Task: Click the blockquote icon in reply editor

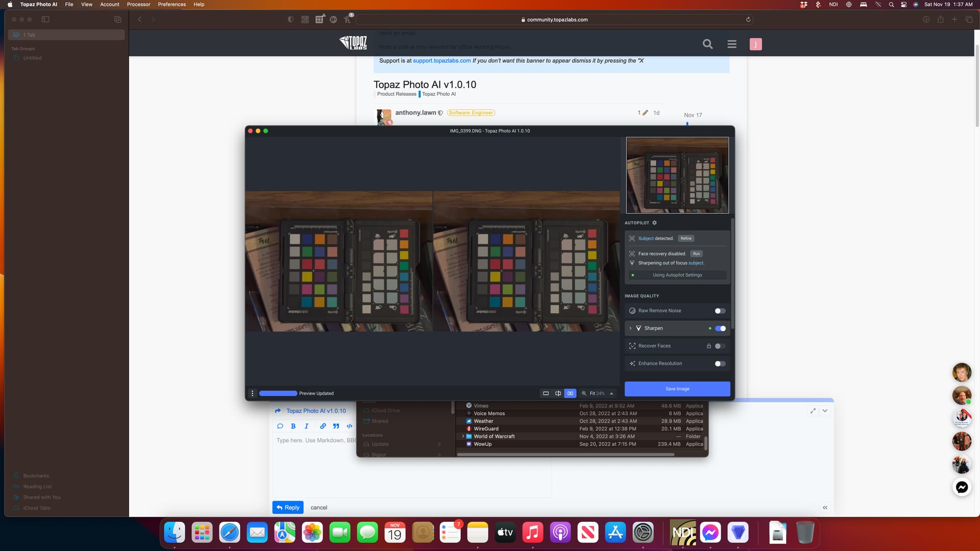Action: [x=336, y=426]
